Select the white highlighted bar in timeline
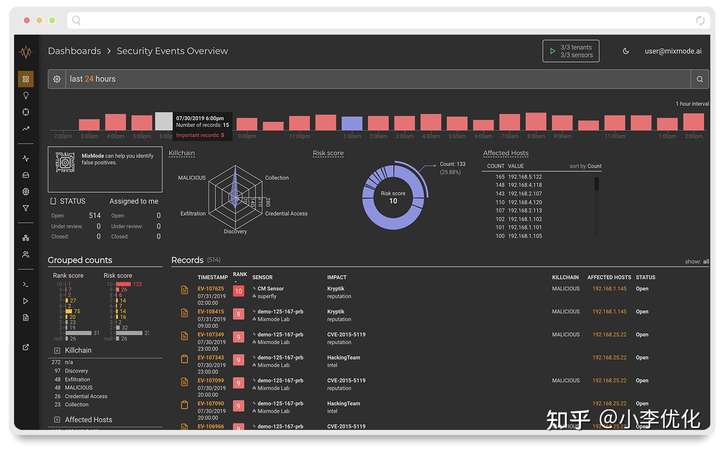 click(163, 121)
